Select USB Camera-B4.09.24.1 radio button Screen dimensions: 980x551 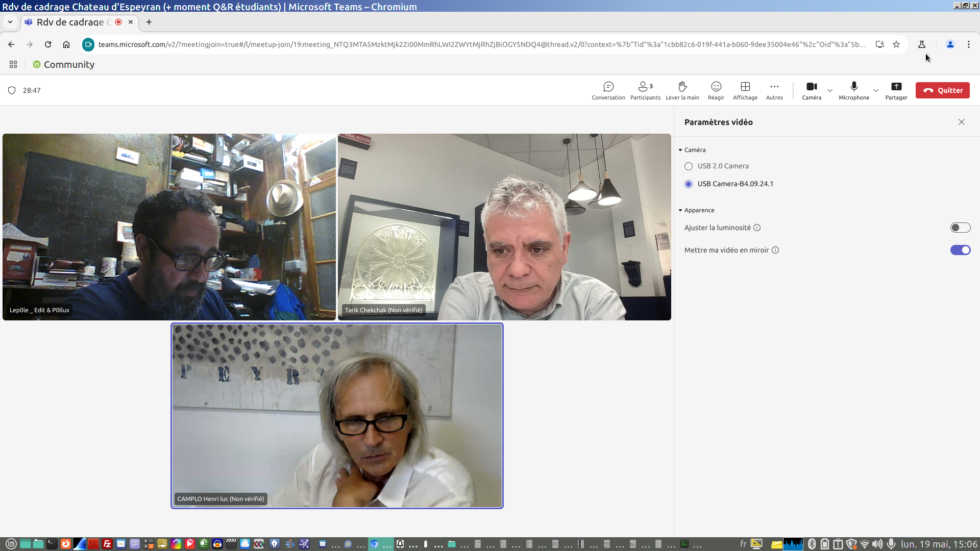pyautogui.click(x=689, y=184)
